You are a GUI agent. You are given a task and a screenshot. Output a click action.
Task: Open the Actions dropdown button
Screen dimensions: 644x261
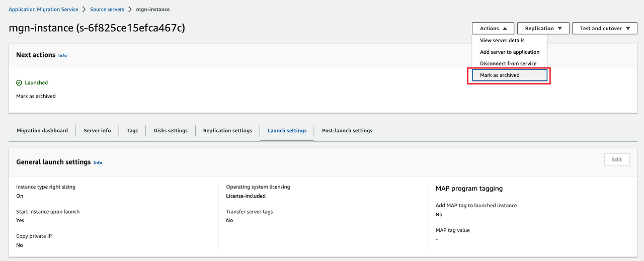[493, 29]
